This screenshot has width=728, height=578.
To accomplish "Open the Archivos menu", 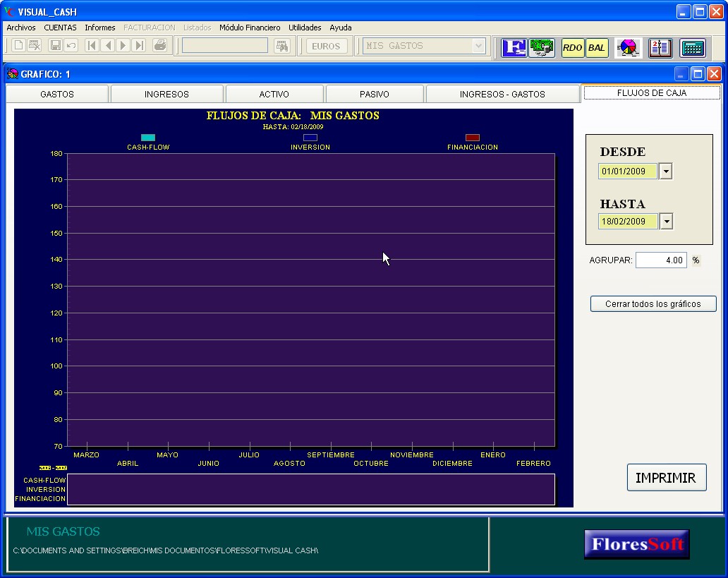I will pyautogui.click(x=21, y=28).
